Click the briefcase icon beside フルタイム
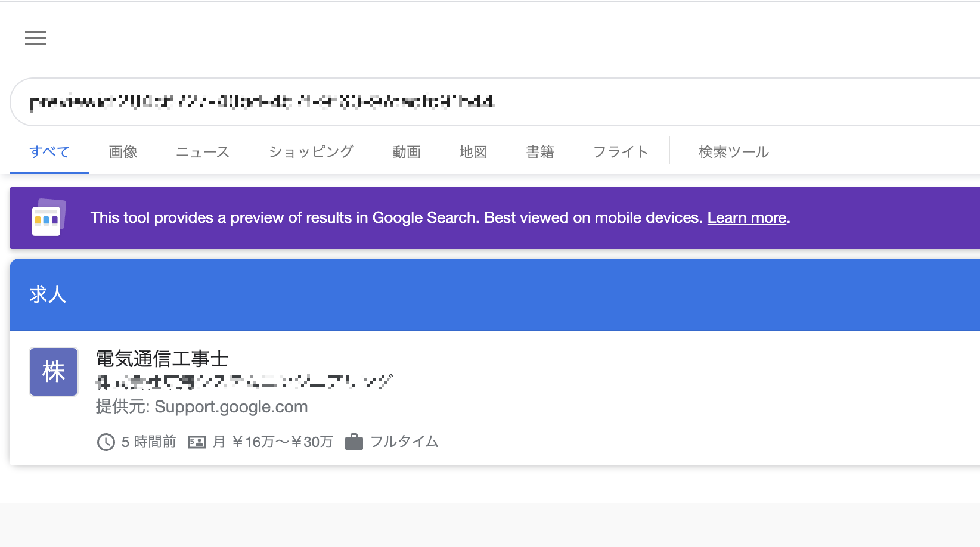This screenshot has width=980, height=547. (354, 442)
